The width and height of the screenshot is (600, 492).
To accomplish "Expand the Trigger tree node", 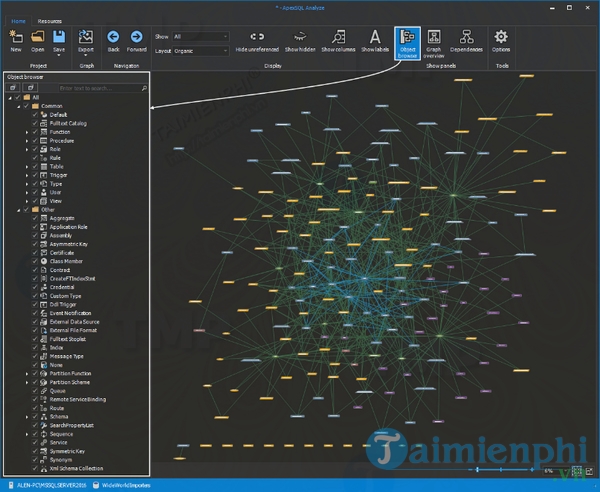I will point(27,175).
